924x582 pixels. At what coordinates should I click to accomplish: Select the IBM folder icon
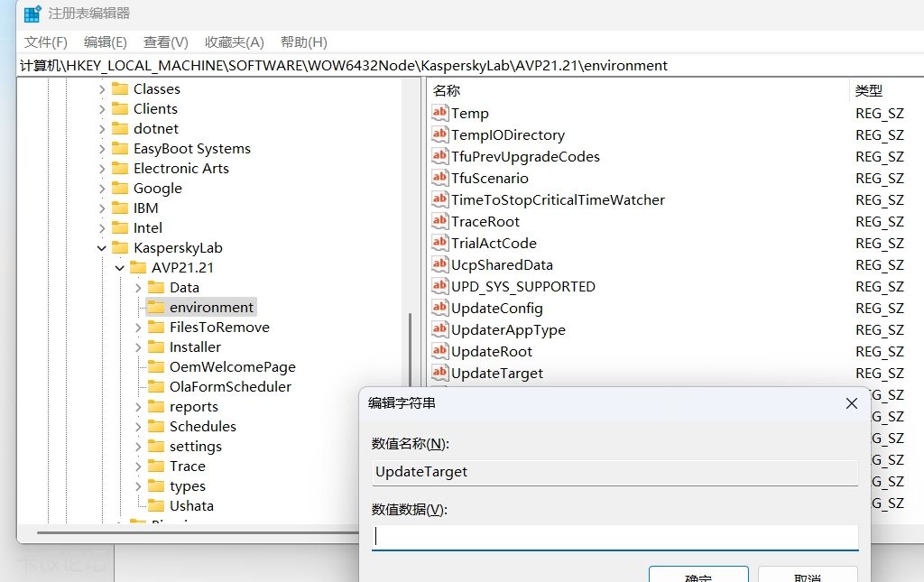(120, 208)
